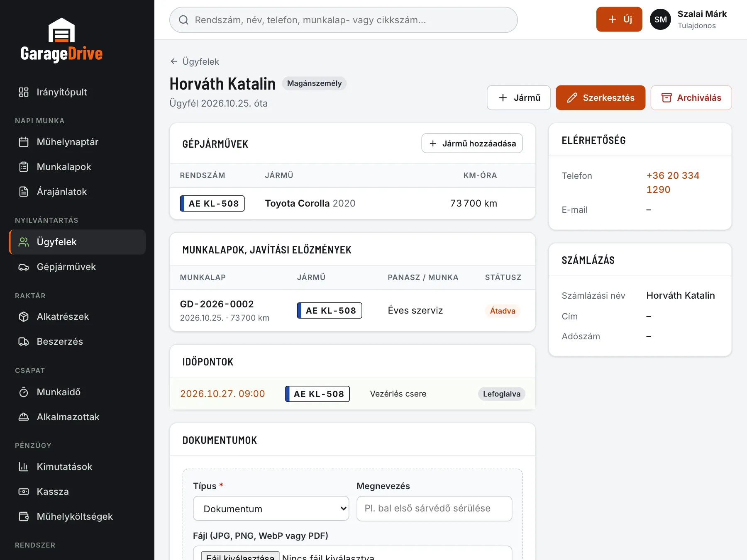The width and height of the screenshot is (747, 560).
Task: Click the Kassza cash icon
Action: [x=24, y=492]
